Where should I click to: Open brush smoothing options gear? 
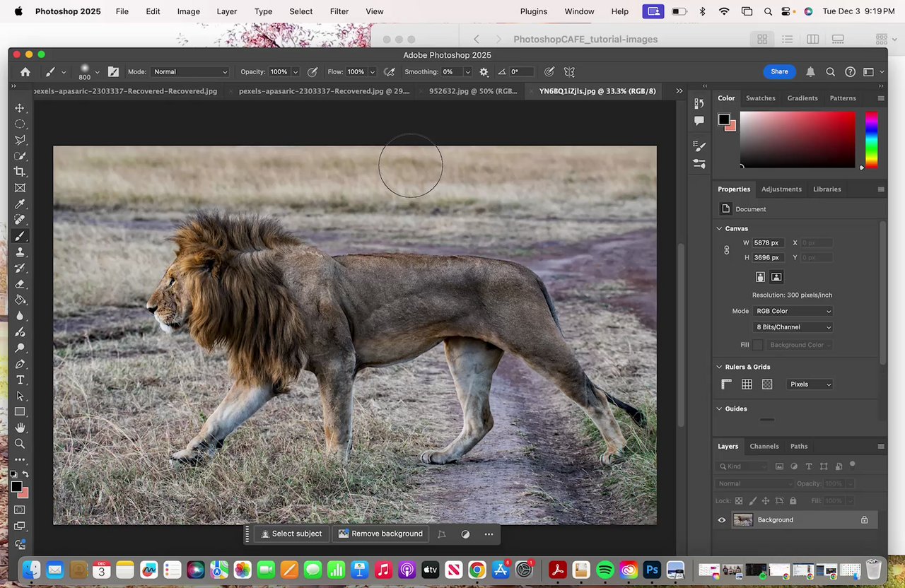click(x=484, y=72)
